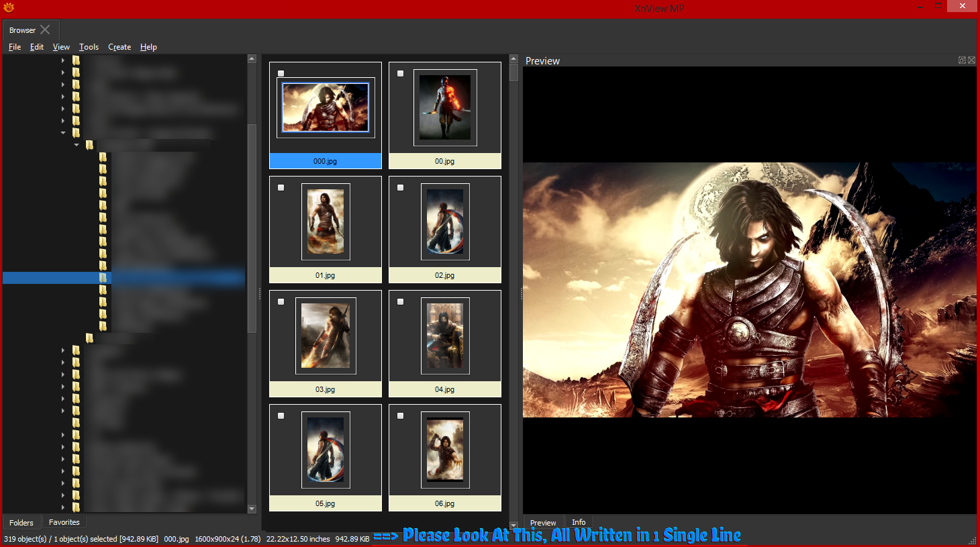Select the 03.jpg thumbnail image
Screen dimensions: 980x547
click(x=326, y=336)
